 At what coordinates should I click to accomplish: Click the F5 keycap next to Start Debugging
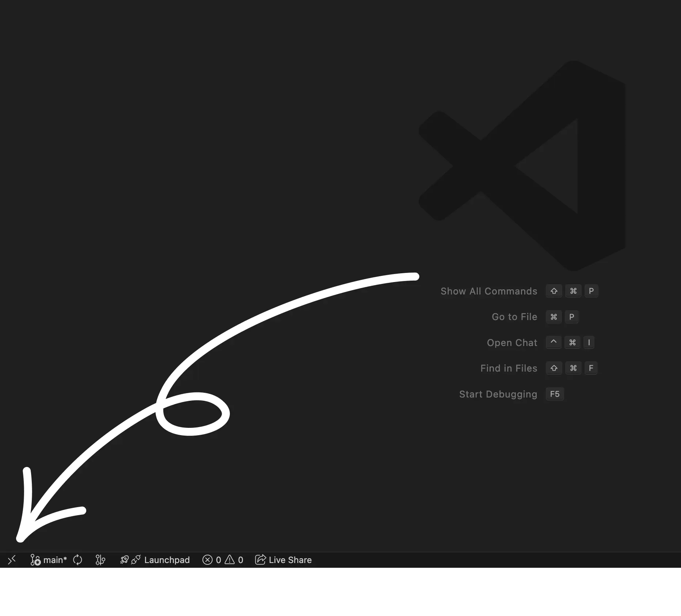click(555, 394)
